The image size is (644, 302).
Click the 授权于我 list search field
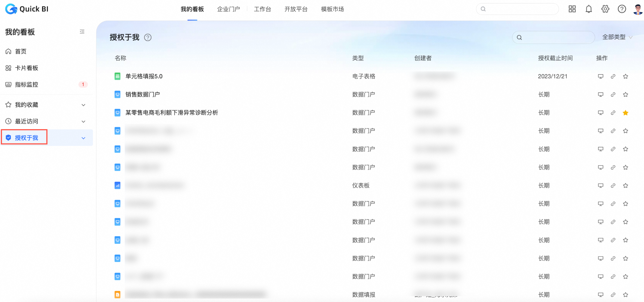point(553,37)
